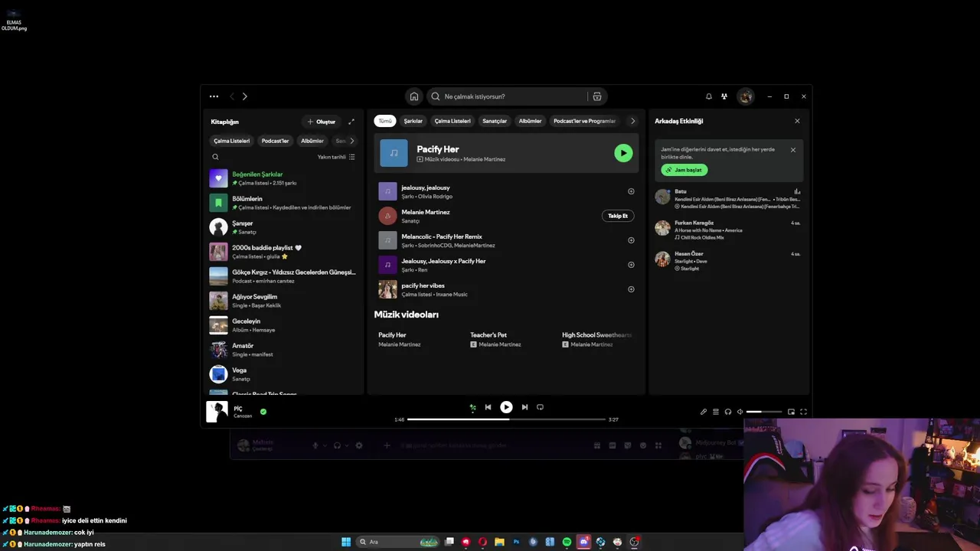Screen dimensions: 980x551
Task: Open the now-playing album thumbnail
Action: tap(217, 412)
